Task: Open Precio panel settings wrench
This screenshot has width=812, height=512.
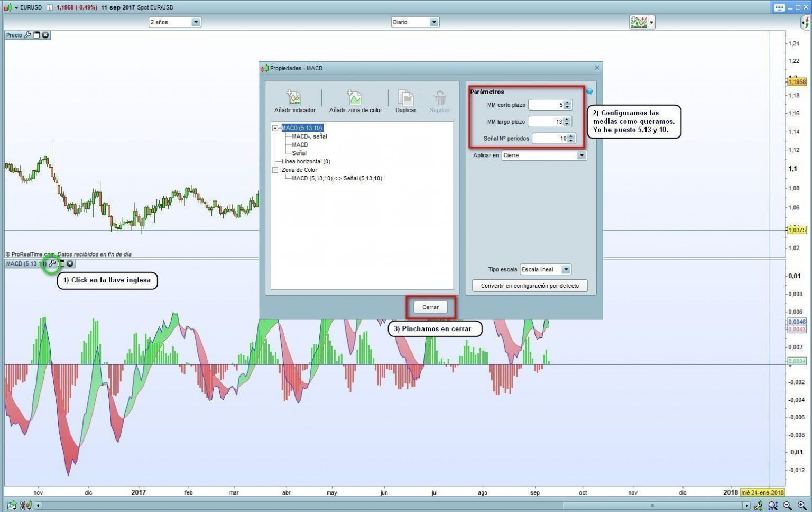Action: click(x=27, y=35)
